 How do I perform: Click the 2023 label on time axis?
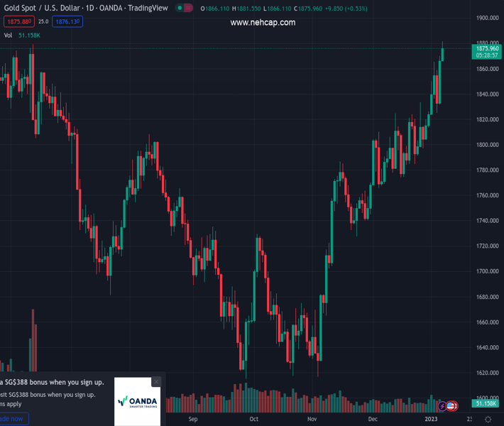432,420
